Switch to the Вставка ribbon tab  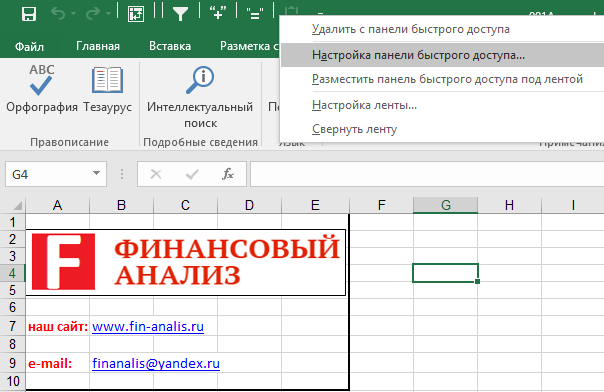click(170, 46)
